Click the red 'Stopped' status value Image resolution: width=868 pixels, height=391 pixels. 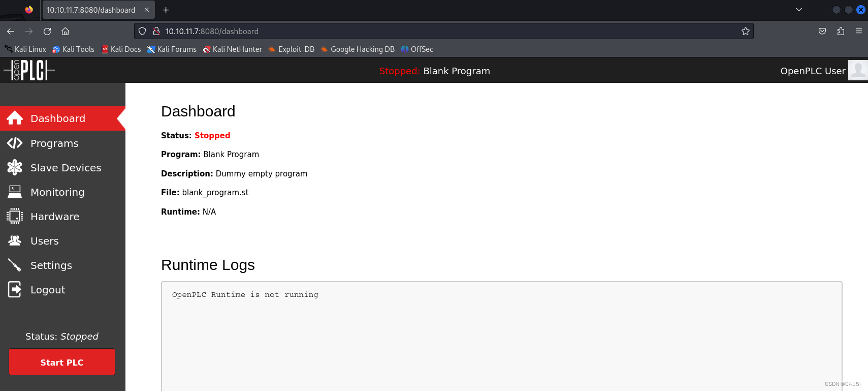(212, 135)
